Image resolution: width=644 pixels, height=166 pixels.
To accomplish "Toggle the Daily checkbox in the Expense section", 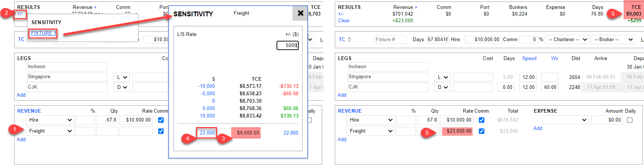I will click(630, 120).
